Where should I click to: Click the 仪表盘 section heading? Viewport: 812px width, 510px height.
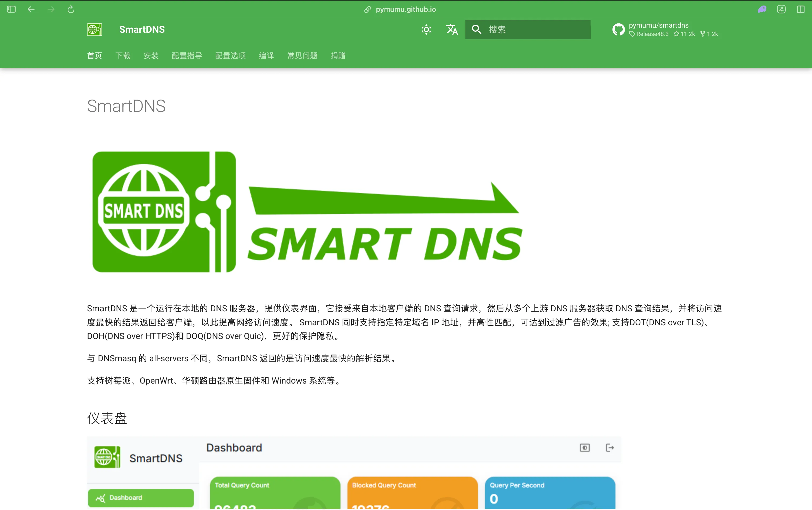point(107,418)
